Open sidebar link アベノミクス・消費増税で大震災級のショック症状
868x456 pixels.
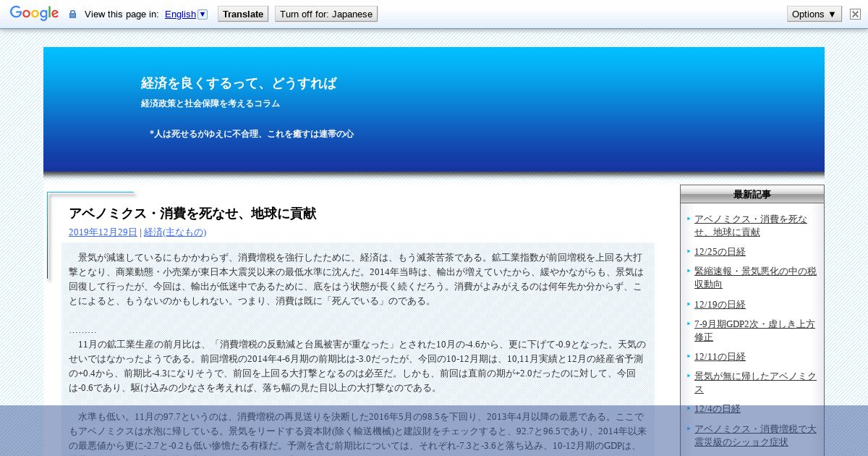pyautogui.click(x=755, y=435)
